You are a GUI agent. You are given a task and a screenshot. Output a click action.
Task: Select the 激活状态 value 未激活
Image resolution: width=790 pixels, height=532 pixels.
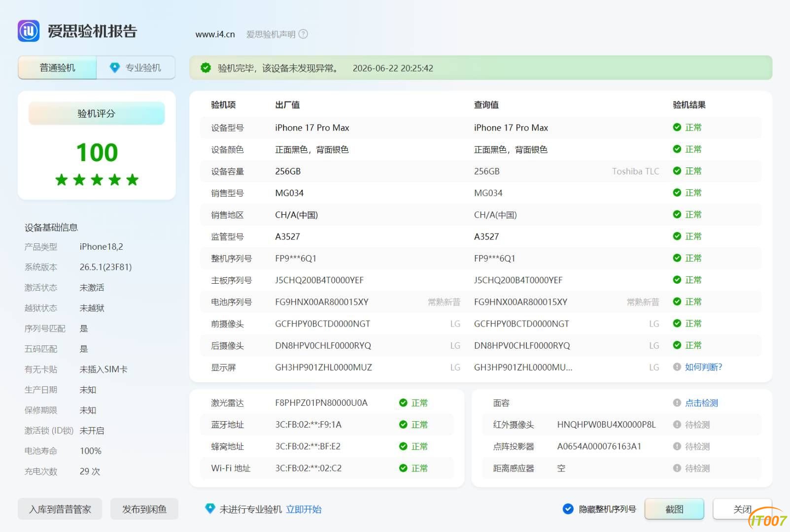[x=92, y=287]
